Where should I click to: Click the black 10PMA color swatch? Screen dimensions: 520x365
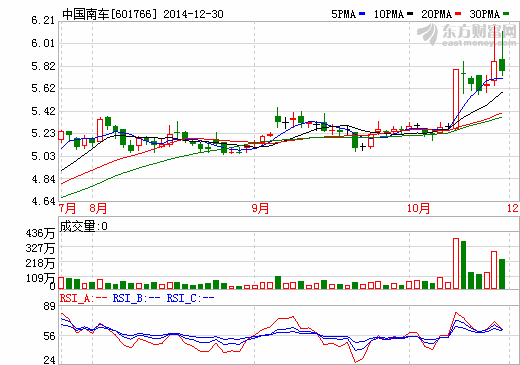click(x=410, y=14)
